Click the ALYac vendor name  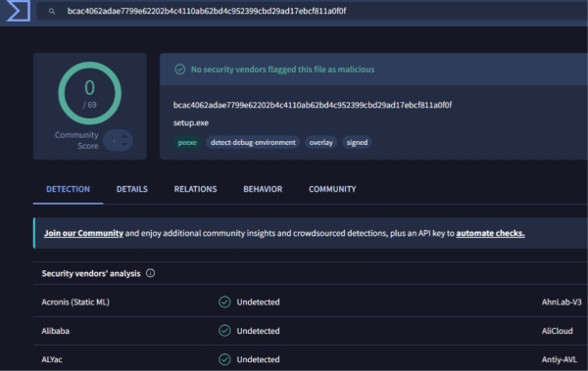(x=52, y=360)
